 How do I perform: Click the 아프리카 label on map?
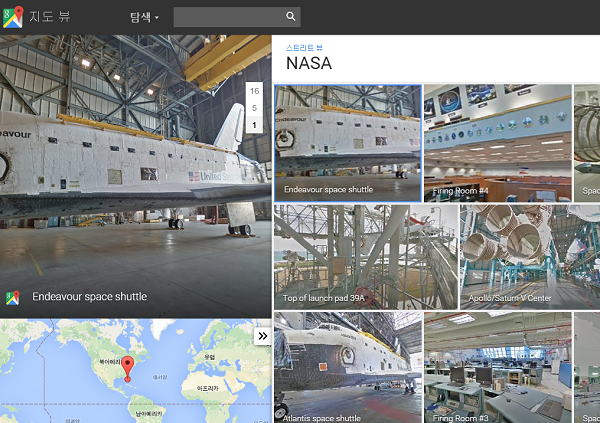coord(207,388)
